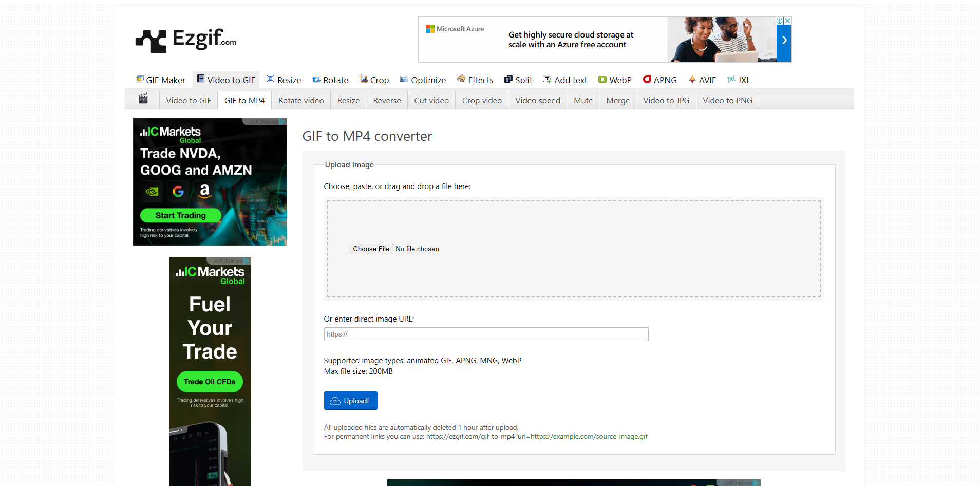Click the 'No file chosen' text

pyautogui.click(x=417, y=249)
